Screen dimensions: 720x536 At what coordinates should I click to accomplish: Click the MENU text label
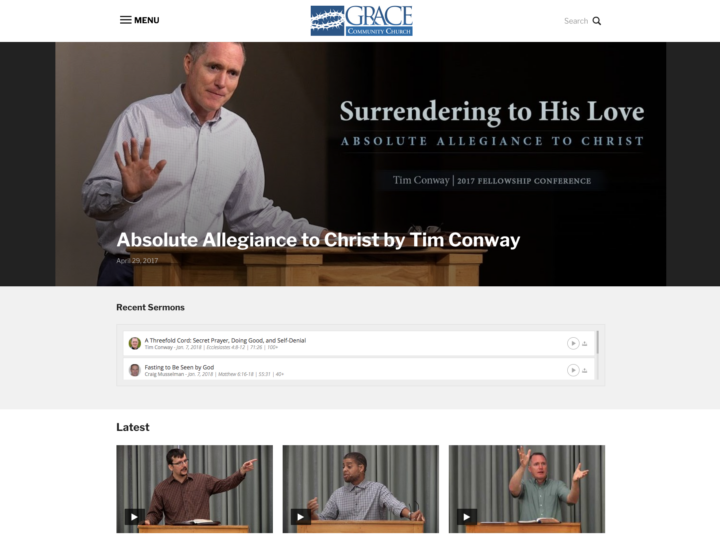[146, 20]
